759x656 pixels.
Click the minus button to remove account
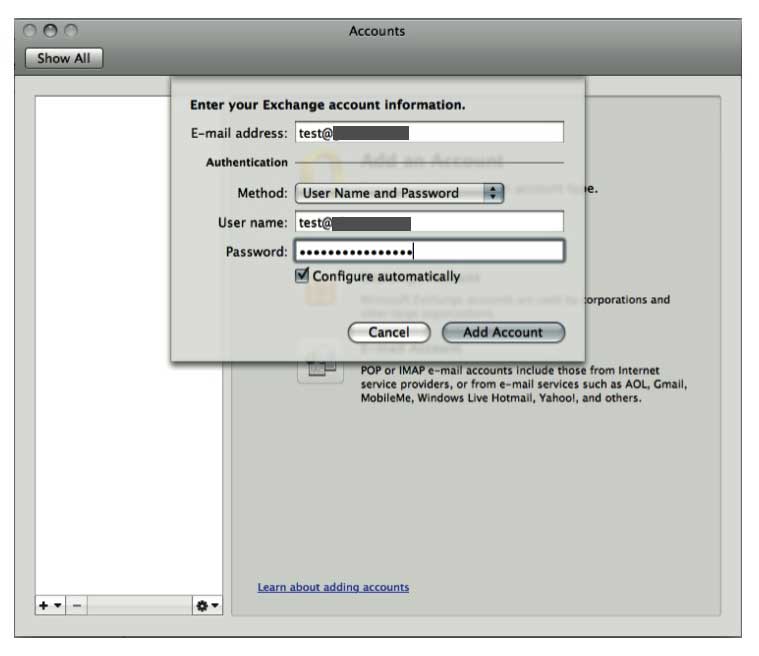78,606
